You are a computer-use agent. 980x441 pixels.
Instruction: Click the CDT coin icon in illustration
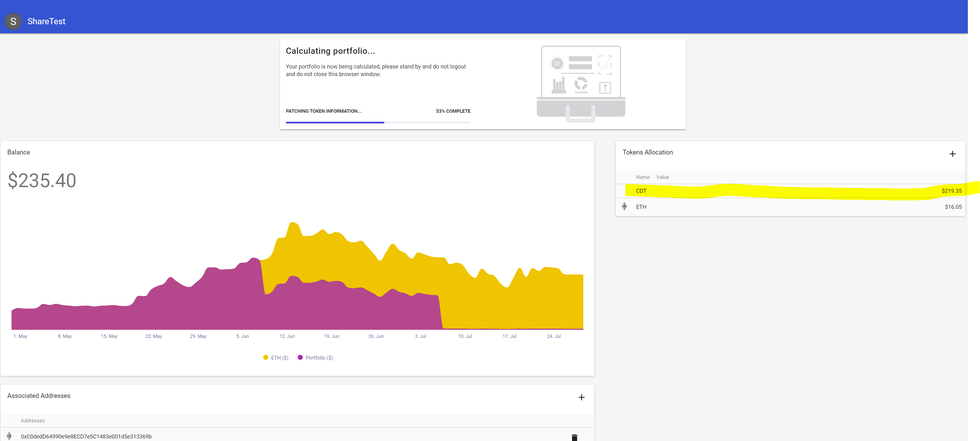[557, 63]
